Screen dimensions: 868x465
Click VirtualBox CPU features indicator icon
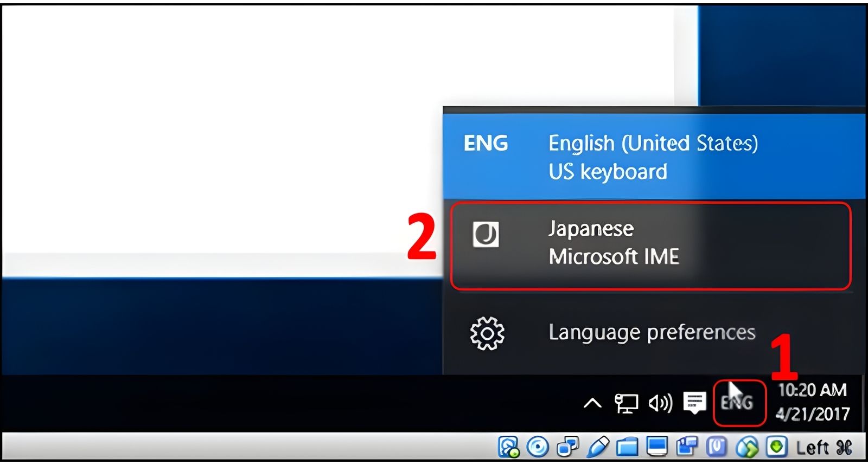(716, 447)
